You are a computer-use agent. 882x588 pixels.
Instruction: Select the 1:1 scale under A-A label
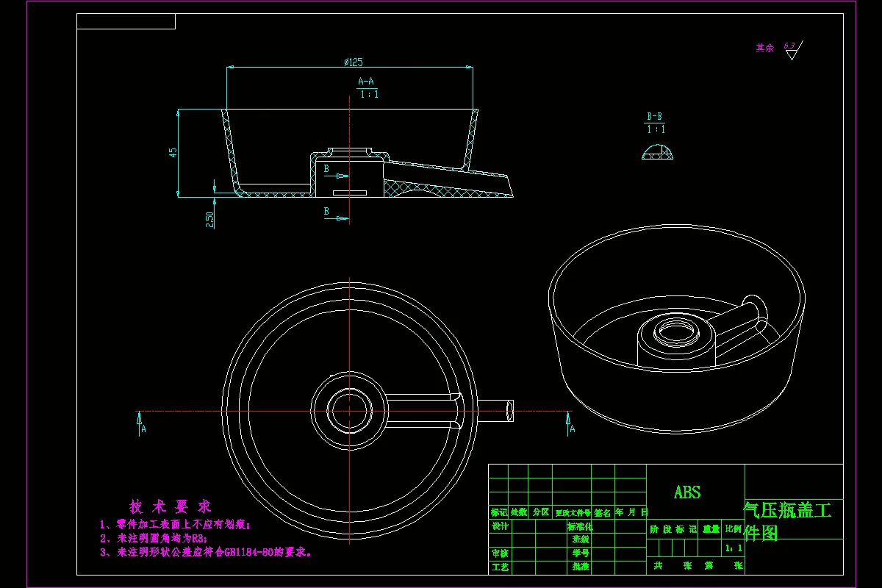[368, 94]
